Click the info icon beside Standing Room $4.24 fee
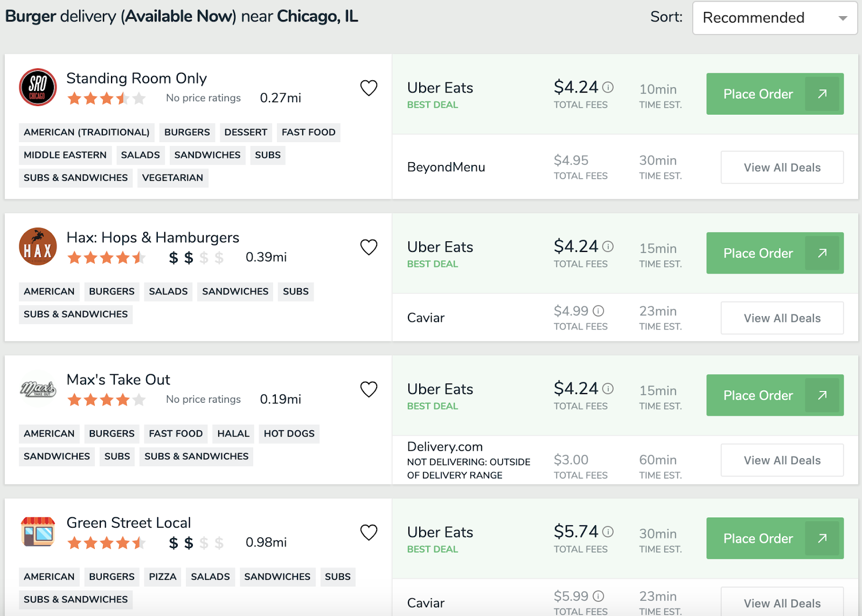Image resolution: width=862 pixels, height=616 pixels. (x=608, y=87)
